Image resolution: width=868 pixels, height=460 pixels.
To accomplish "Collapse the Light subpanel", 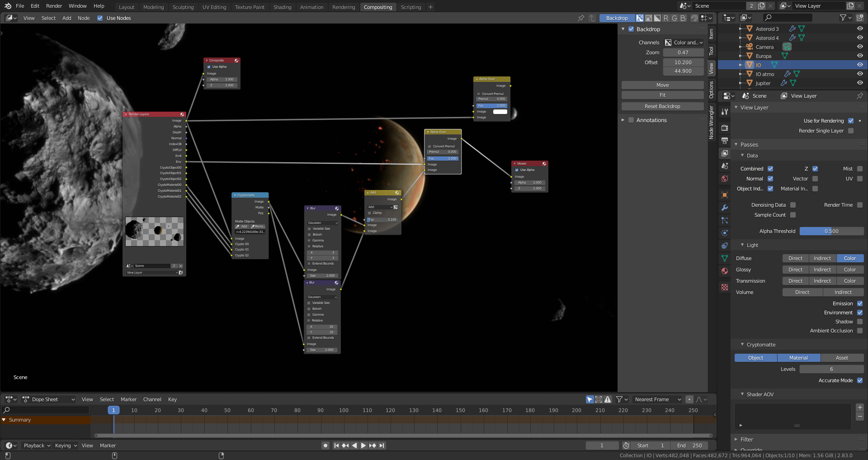I will coord(742,245).
